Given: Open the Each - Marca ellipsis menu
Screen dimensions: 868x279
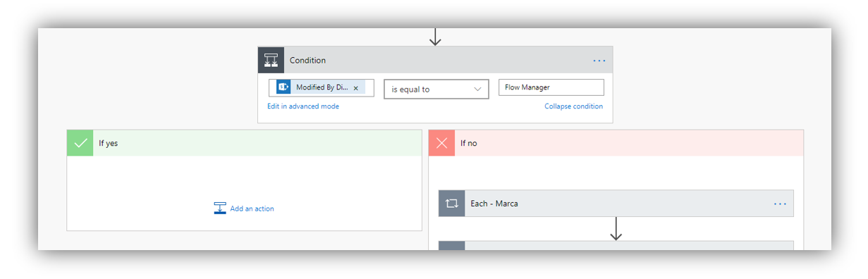Looking at the screenshot, I should [x=780, y=204].
